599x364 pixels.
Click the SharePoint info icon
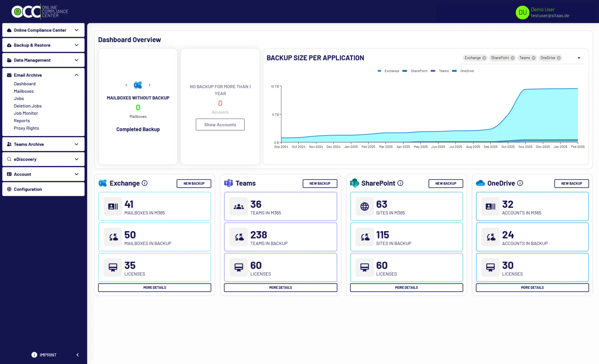coord(400,183)
